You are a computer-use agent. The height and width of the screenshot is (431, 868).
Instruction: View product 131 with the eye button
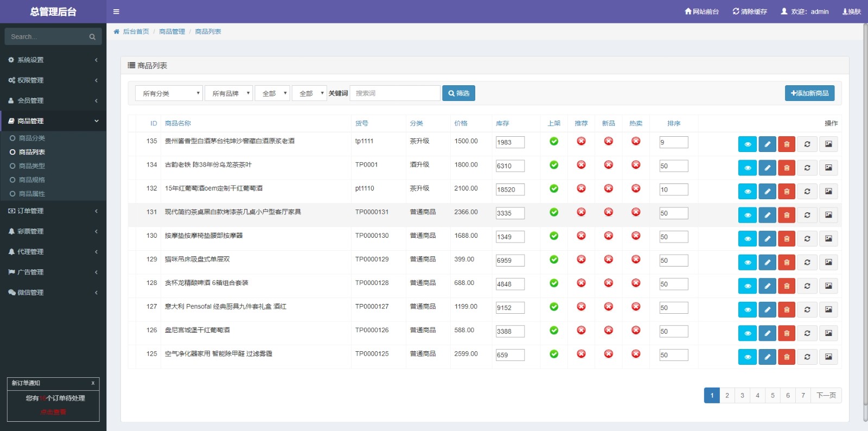pyautogui.click(x=748, y=215)
